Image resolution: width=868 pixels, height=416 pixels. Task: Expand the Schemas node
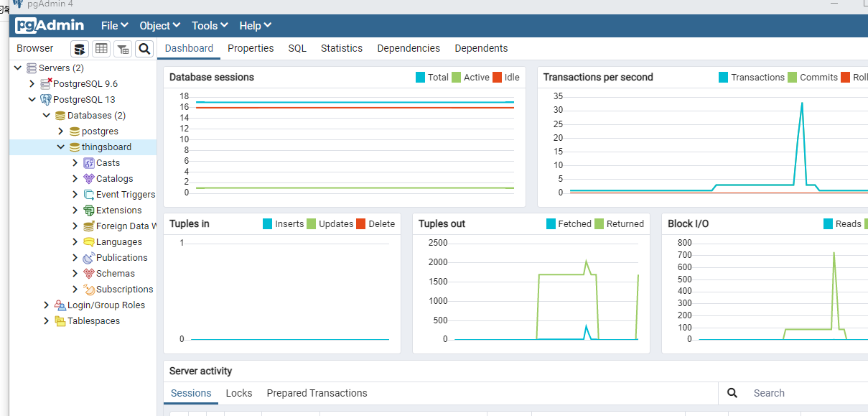click(75, 274)
